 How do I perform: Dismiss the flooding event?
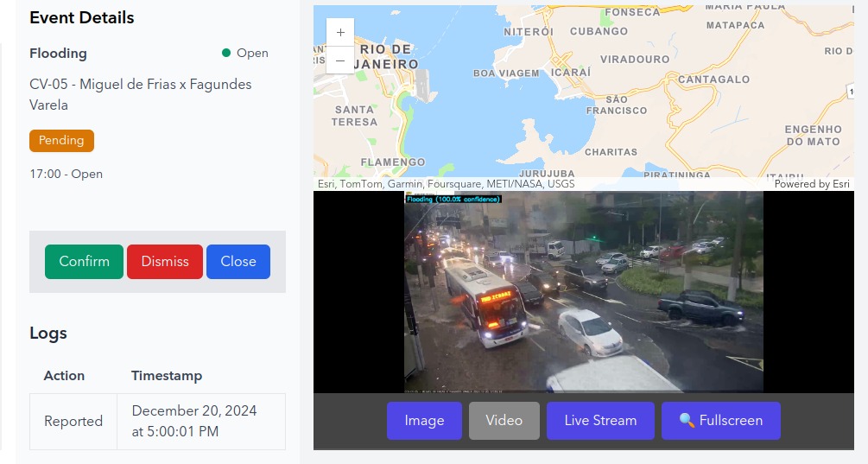165,261
